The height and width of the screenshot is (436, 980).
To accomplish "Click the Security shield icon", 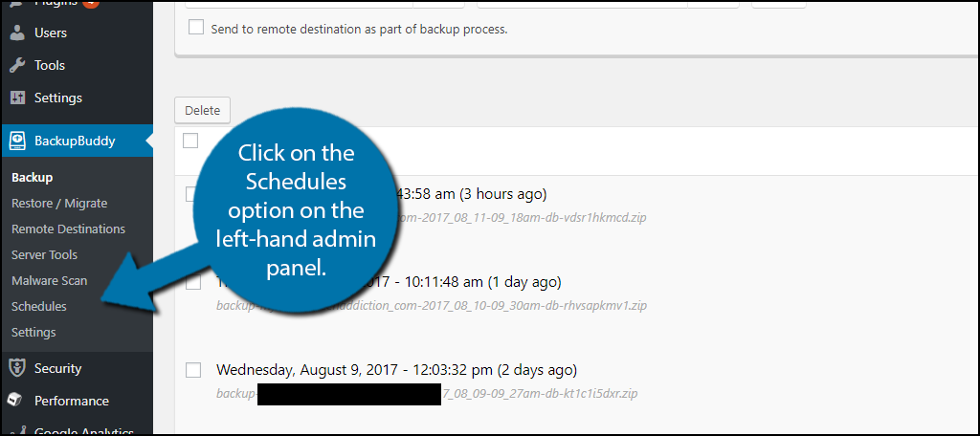I will pos(17,368).
